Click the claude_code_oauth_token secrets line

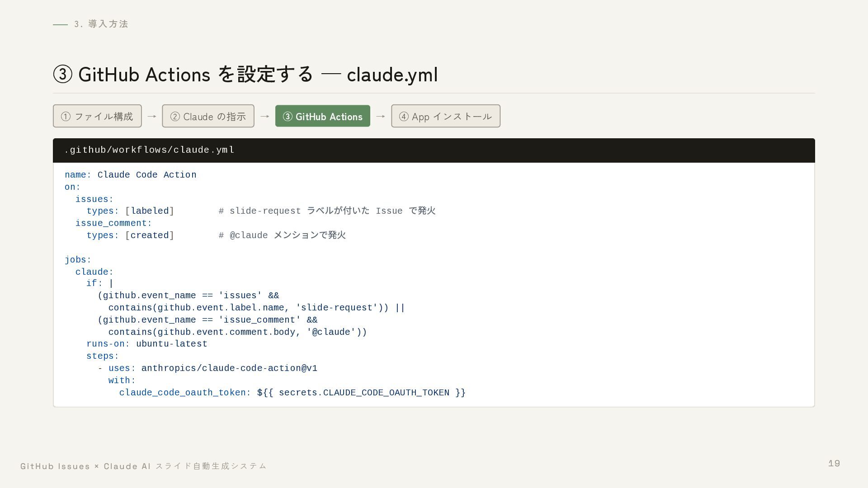pos(292,393)
